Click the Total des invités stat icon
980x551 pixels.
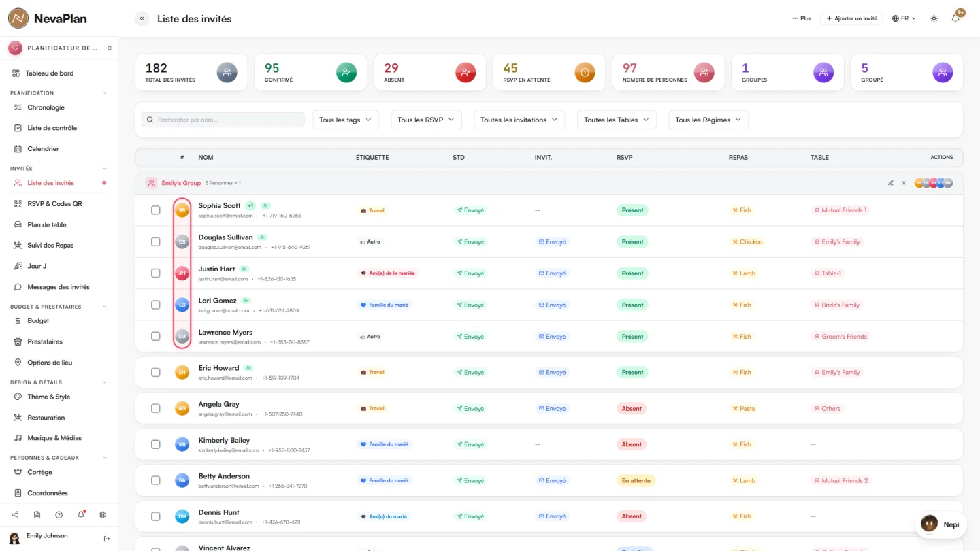(227, 72)
